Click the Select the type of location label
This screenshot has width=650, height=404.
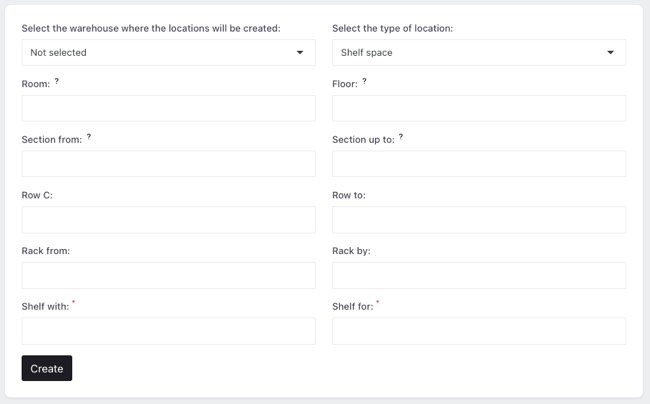pyautogui.click(x=392, y=28)
